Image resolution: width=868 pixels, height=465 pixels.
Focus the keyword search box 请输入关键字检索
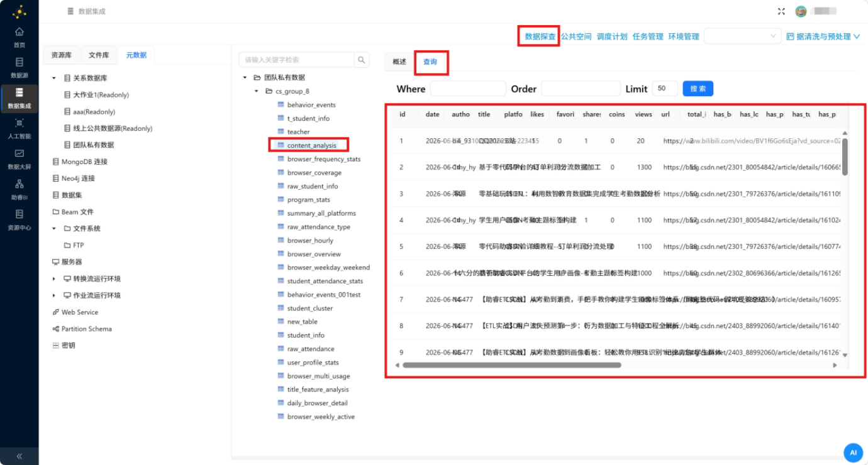coord(297,60)
